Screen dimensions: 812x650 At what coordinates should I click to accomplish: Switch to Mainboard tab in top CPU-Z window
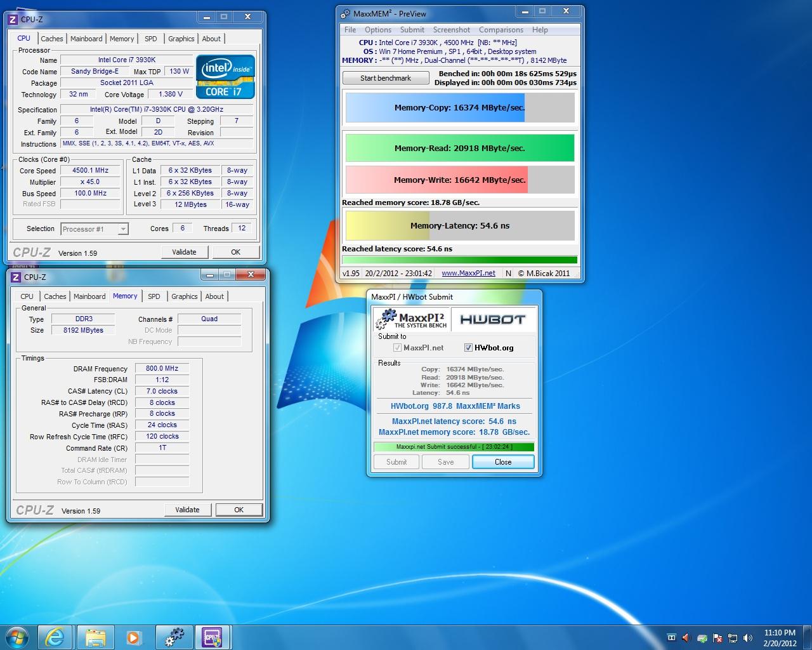tap(86, 39)
